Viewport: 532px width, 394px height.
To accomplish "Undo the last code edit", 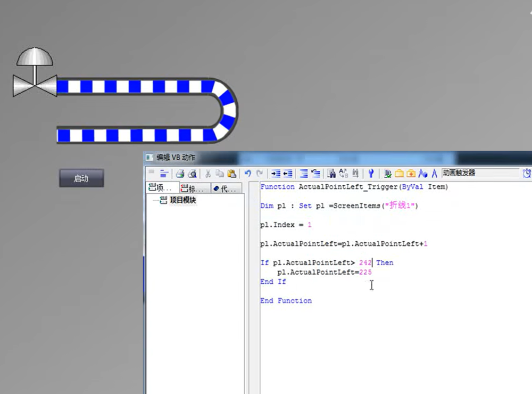I will click(x=248, y=173).
